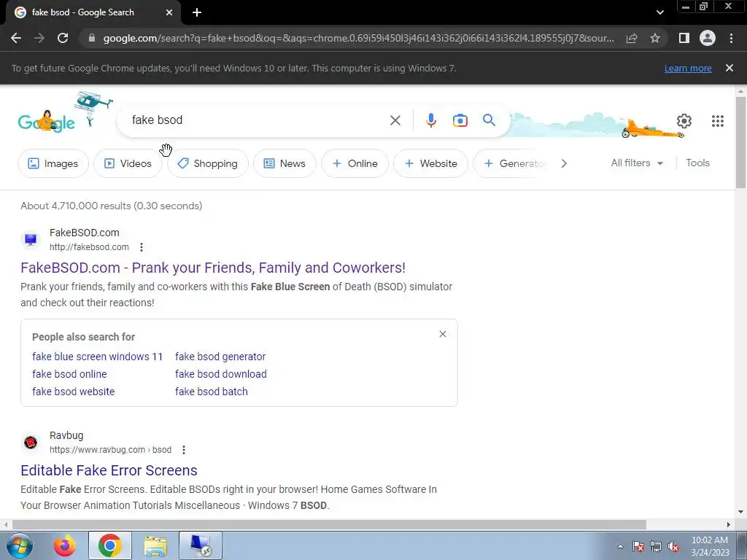747x560 pixels.
Task: Add the Online filter chip
Action: [x=355, y=163]
